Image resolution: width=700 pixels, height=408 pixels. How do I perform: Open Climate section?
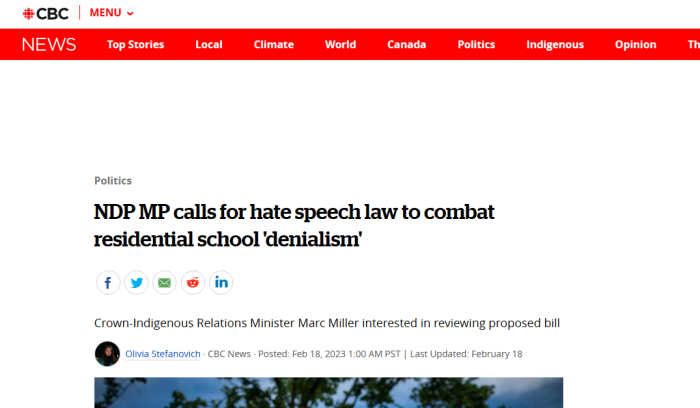point(274,45)
